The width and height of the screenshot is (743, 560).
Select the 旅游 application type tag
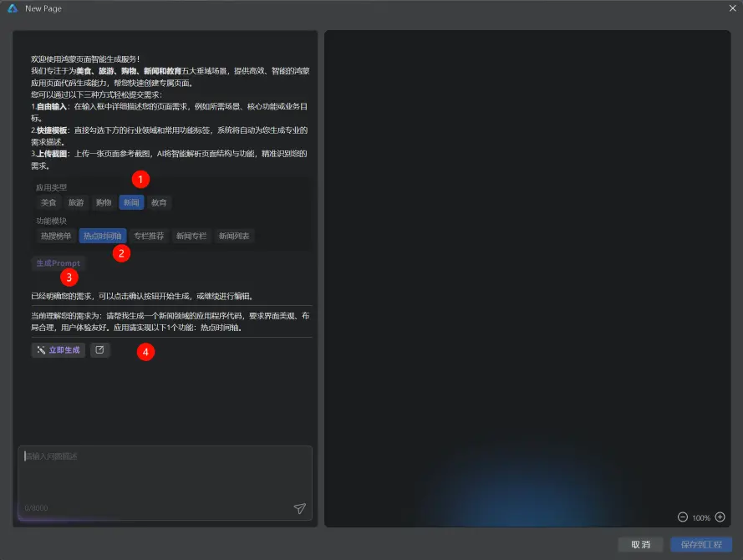[x=76, y=202]
